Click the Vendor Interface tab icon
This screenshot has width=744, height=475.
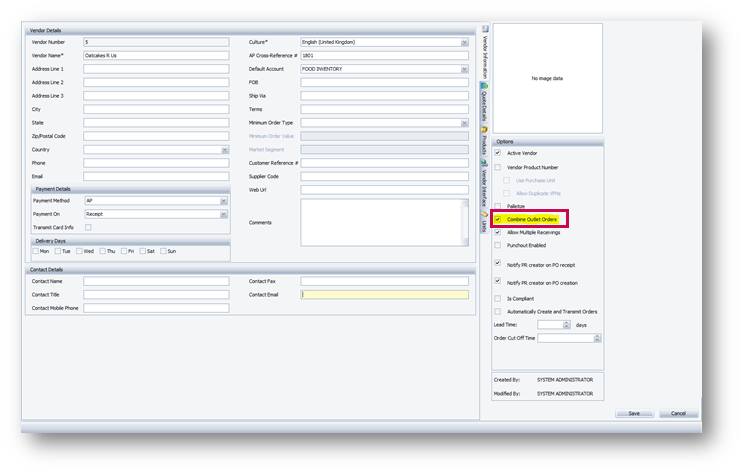click(484, 162)
